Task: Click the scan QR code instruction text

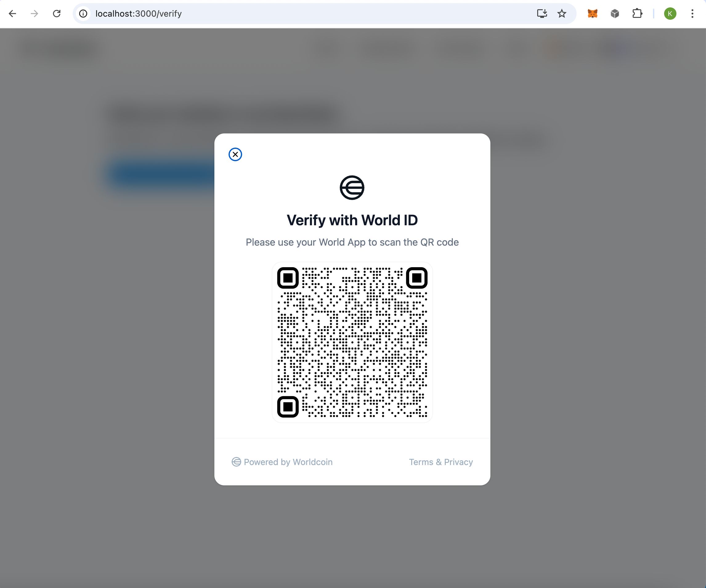Action: (352, 242)
